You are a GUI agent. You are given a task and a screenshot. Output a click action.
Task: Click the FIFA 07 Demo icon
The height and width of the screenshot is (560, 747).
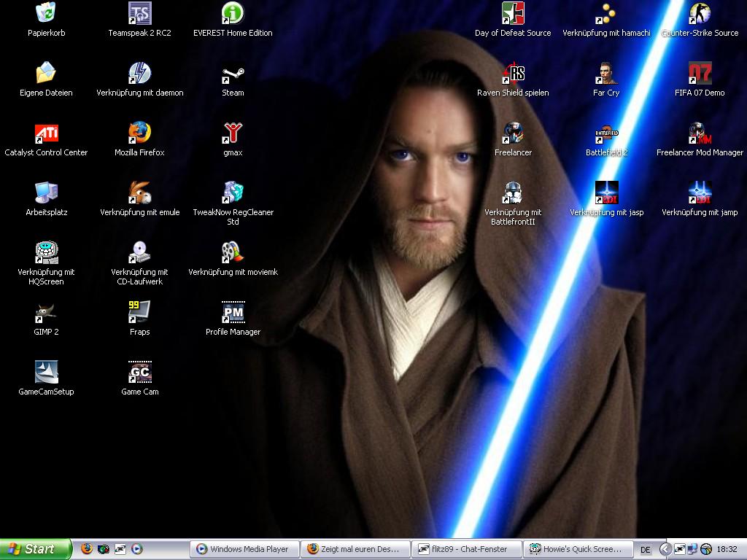tap(700, 74)
